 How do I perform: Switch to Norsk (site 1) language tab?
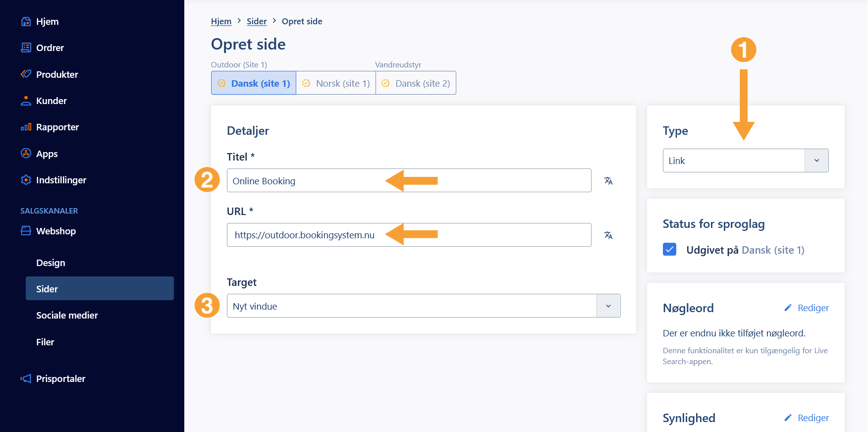point(336,83)
